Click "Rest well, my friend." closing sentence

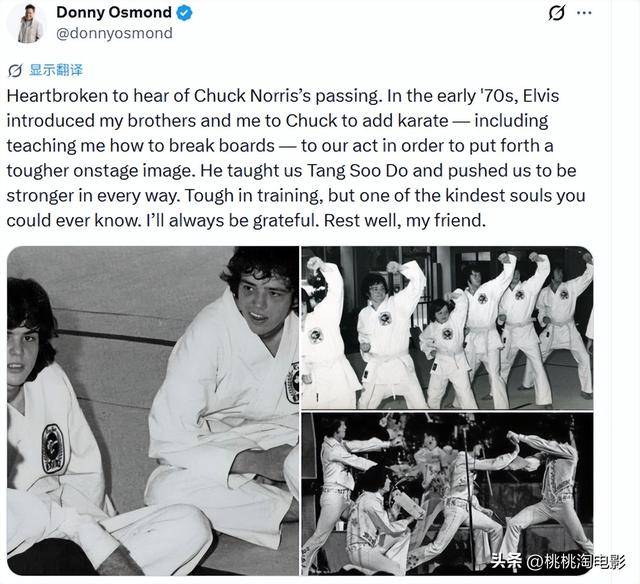pos(404,221)
